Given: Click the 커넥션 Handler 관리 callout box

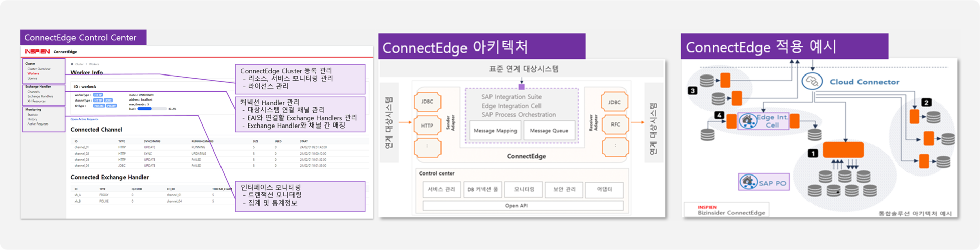Looking at the screenshot, I should (x=300, y=114).
